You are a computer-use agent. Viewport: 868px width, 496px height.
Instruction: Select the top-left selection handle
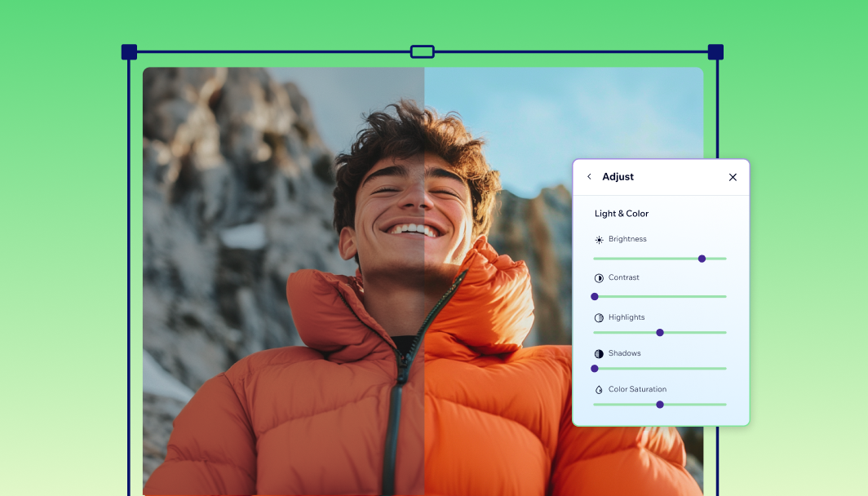(x=128, y=51)
